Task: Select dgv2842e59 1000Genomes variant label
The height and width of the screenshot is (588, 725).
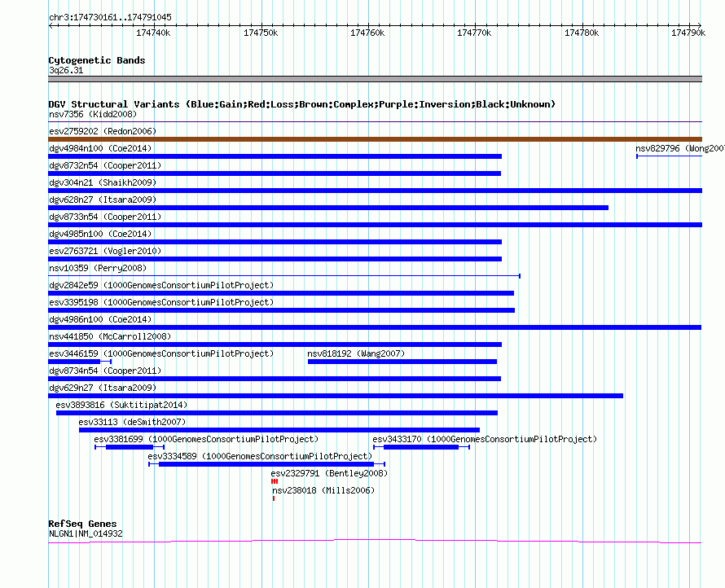Action: 161,285
